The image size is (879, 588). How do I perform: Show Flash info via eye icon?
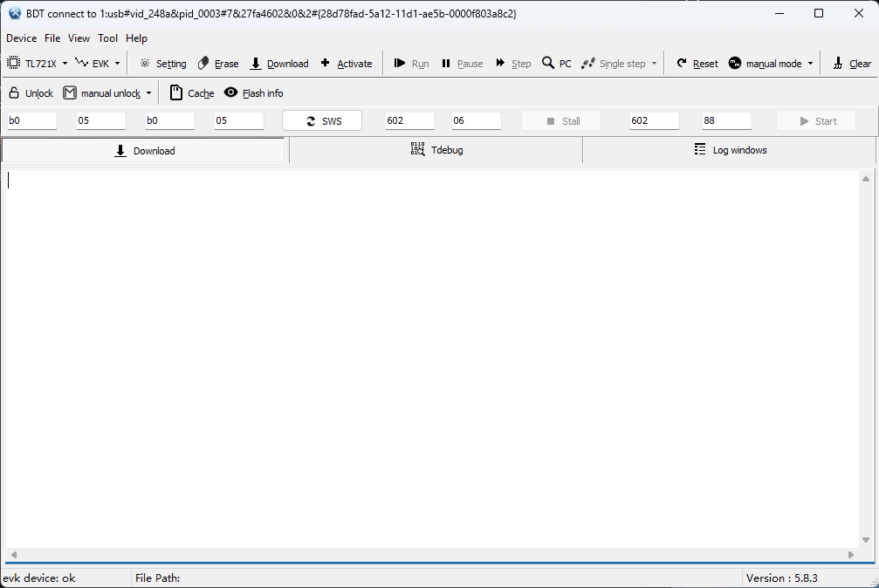(231, 92)
